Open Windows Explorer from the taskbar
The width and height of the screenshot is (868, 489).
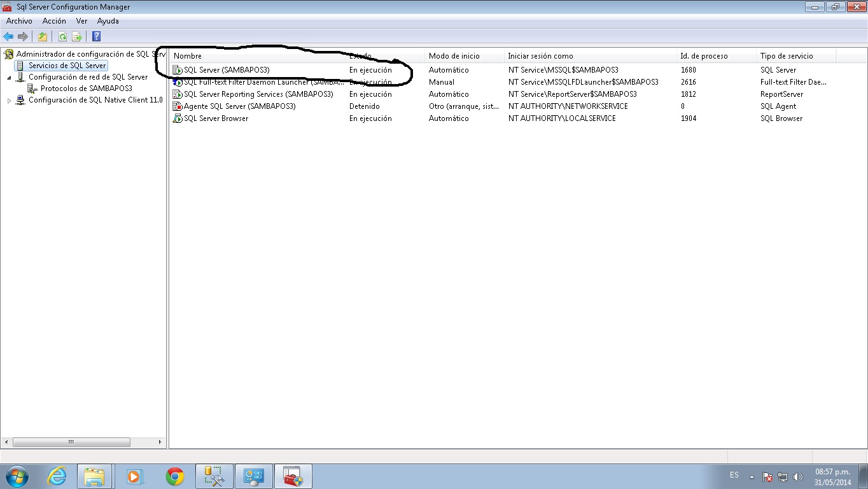tap(95, 476)
